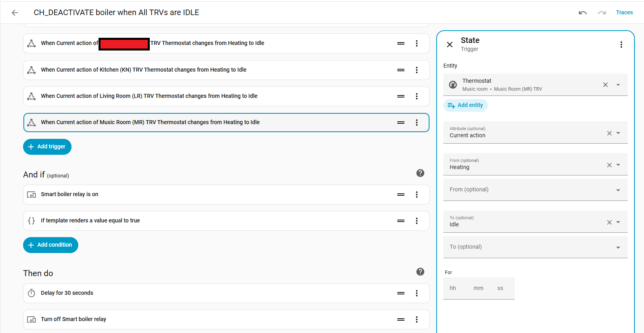This screenshot has width=644, height=333.
Task: Click the Add entity chip
Action: coord(465,105)
